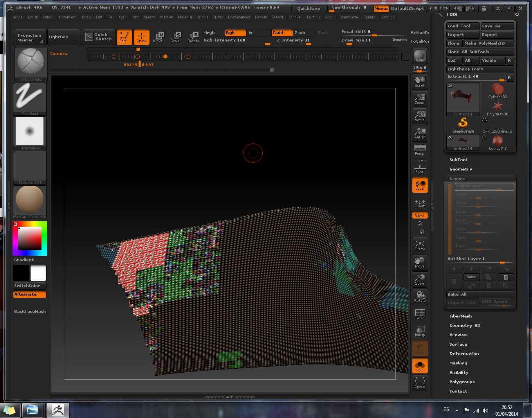Click the Scale mode icon in top shelf
532x418 pixels.
click(175, 37)
